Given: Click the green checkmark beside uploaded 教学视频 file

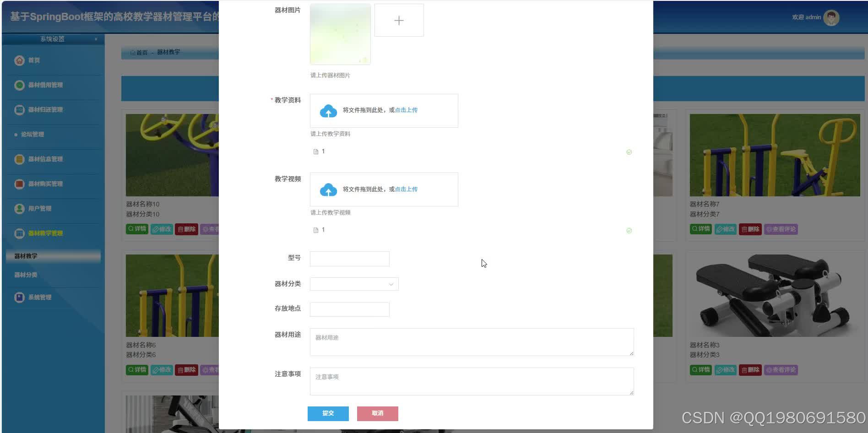Looking at the screenshot, I should 629,230.
